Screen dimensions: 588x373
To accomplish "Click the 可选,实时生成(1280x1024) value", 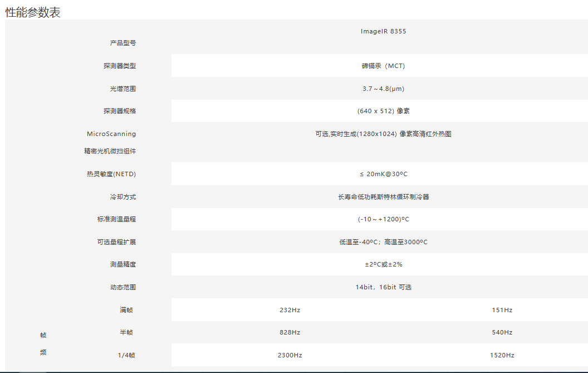I will pos(383,134).
